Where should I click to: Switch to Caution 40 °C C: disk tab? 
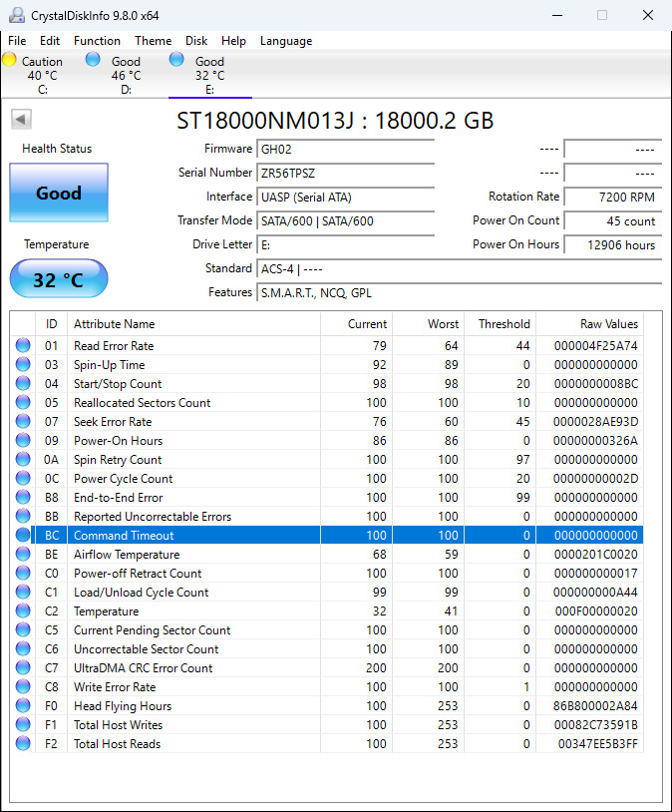[43, 74]
